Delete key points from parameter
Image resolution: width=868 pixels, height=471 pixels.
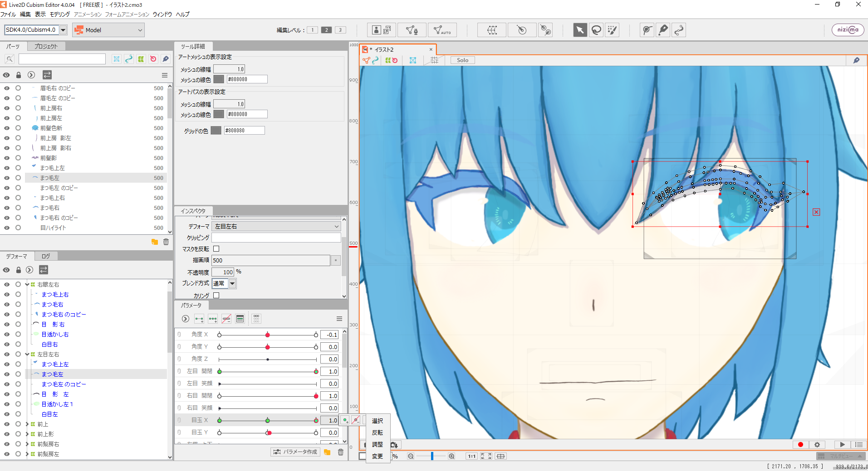click(x=226, y=319)
